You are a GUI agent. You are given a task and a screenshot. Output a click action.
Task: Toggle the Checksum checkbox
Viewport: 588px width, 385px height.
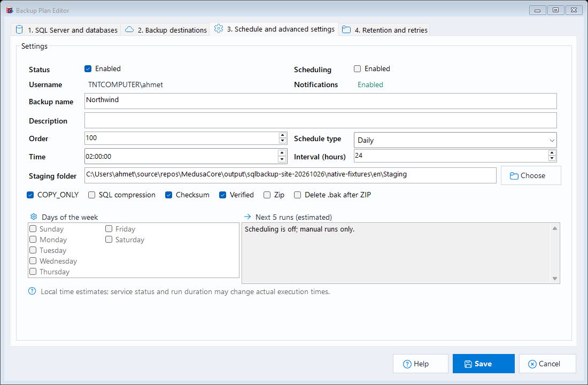click(x=169, y=195)
